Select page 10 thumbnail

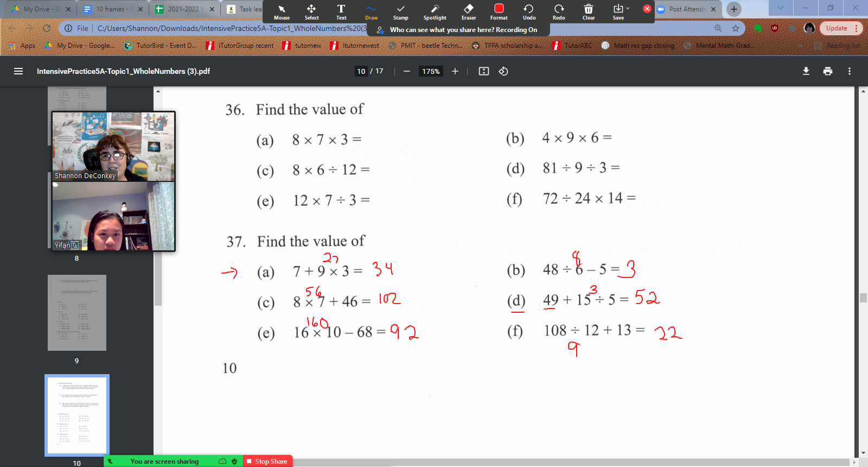77,415
